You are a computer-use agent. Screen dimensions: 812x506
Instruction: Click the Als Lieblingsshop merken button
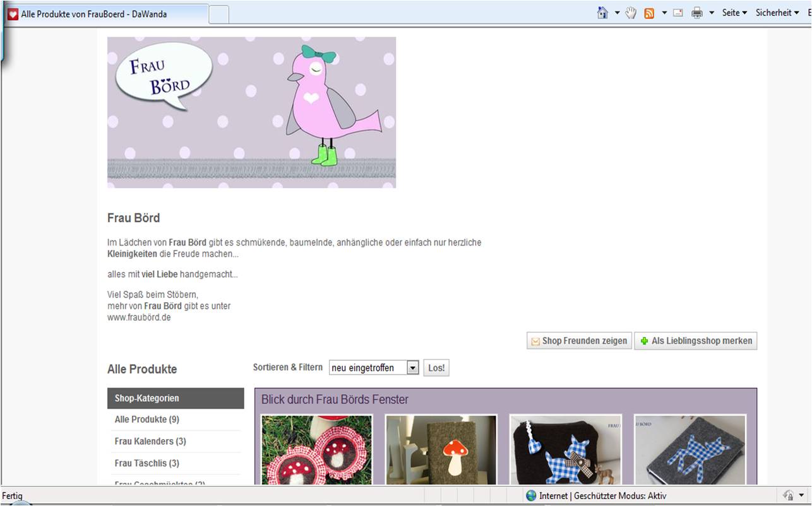695,341
